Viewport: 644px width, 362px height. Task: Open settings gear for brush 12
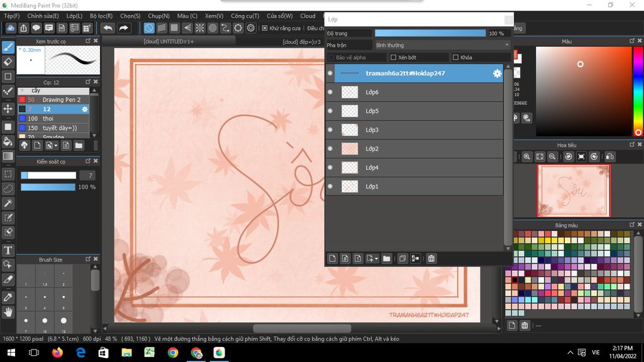(x=85, y=109)
